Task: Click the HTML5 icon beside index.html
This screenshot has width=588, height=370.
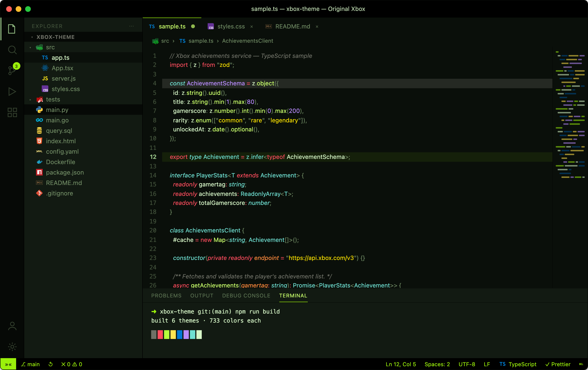Action: coord(39,141)
